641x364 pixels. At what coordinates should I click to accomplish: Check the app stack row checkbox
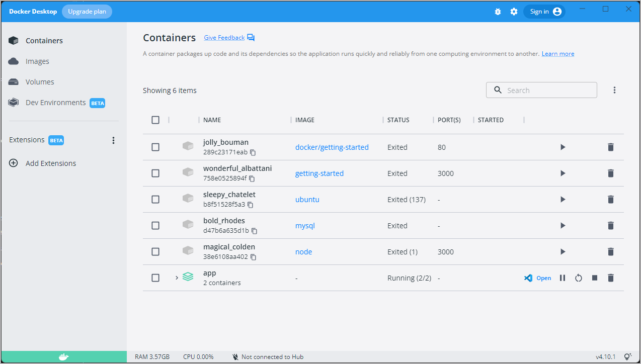[155, 278]
